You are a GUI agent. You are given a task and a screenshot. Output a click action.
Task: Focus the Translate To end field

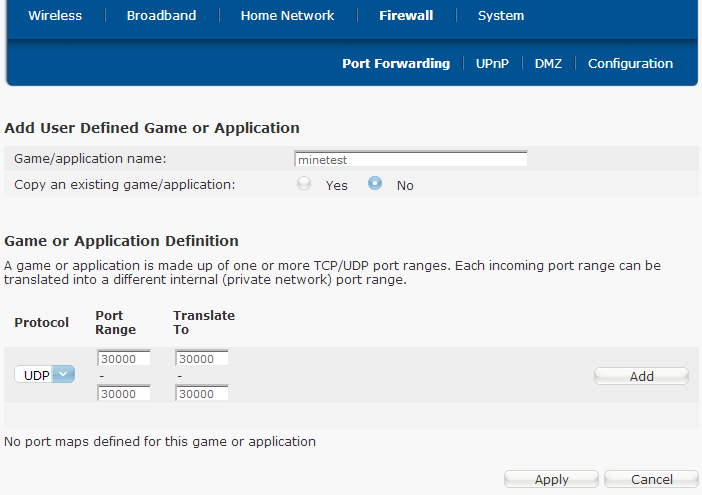[x=202, y=393]
